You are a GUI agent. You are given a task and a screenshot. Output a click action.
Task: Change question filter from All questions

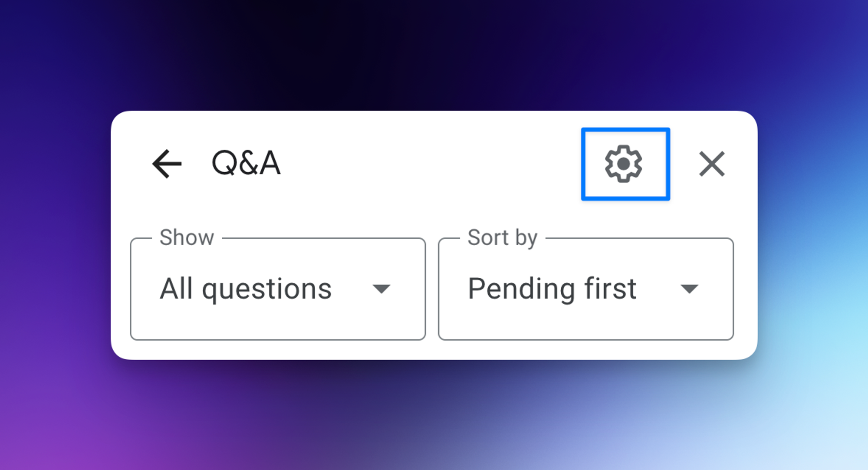pos(278,289)
